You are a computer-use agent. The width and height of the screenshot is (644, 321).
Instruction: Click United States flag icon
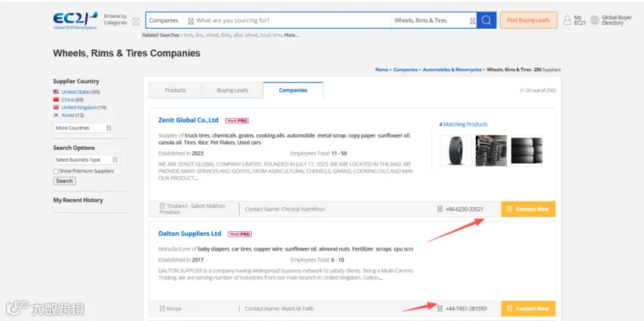point(56,92)
